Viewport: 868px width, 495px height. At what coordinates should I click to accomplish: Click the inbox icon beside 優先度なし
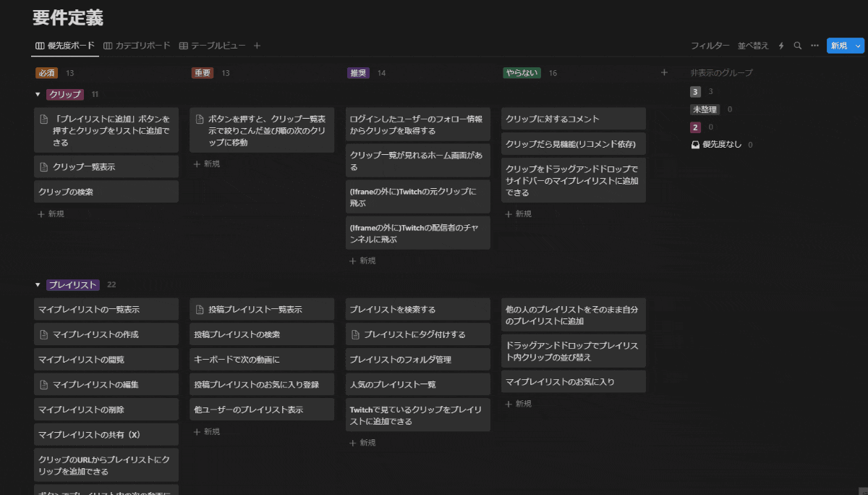click(696, 144)
